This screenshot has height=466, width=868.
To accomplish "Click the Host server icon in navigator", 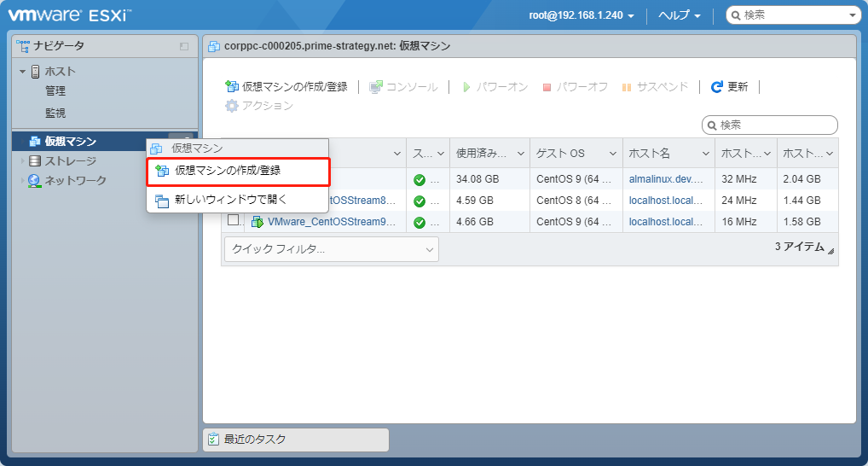I will point(36,72).
